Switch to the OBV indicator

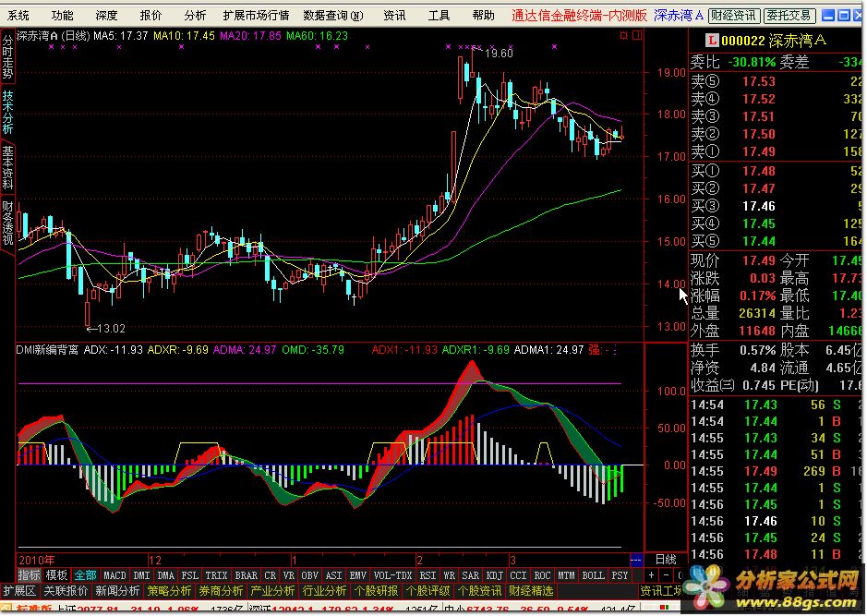click(x=309, y=575)
